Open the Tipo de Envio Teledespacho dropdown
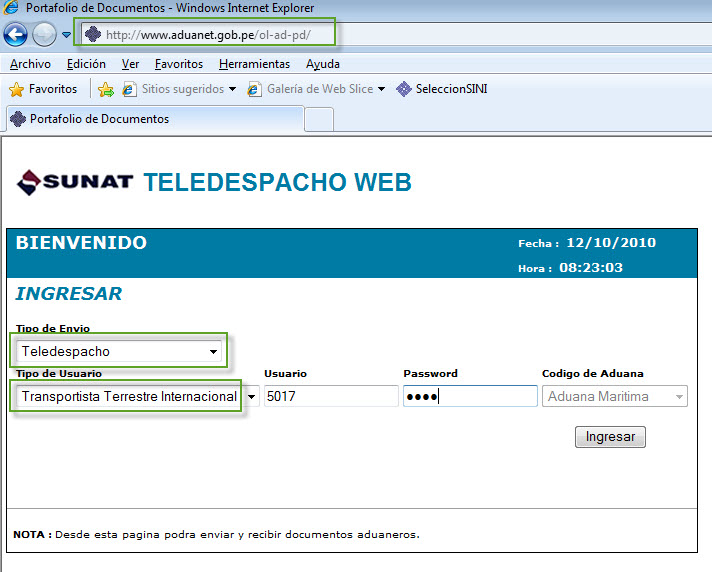 point(119,351)
